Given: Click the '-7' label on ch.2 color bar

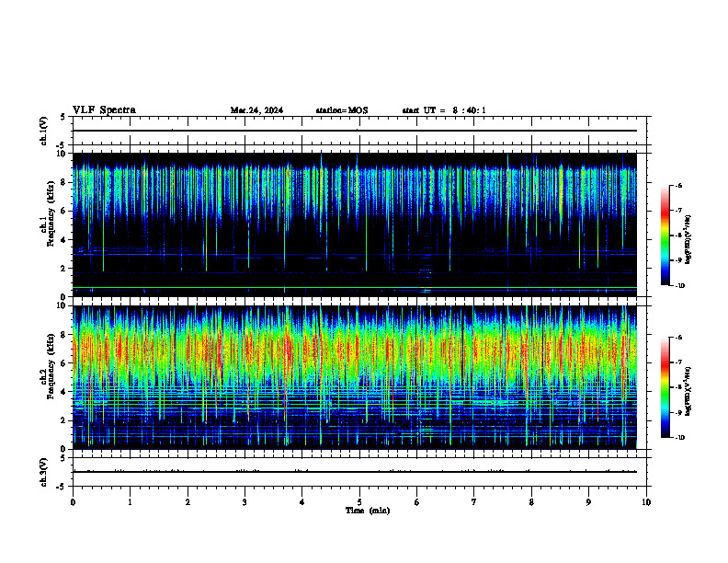Looking at the screenshot, I should click(x=678, y=362).
